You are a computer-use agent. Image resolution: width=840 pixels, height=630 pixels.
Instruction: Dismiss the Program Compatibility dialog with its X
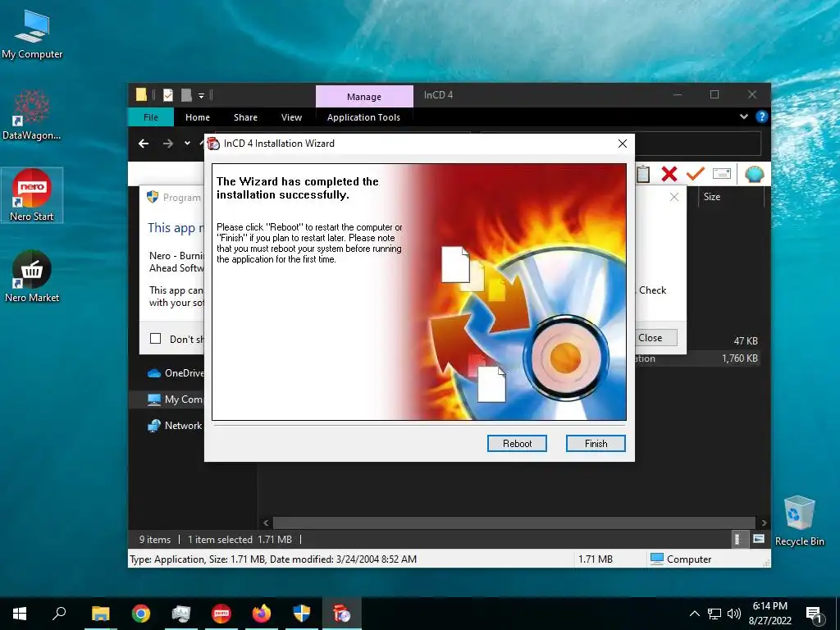pyautogui.click(x=674, y=197)
